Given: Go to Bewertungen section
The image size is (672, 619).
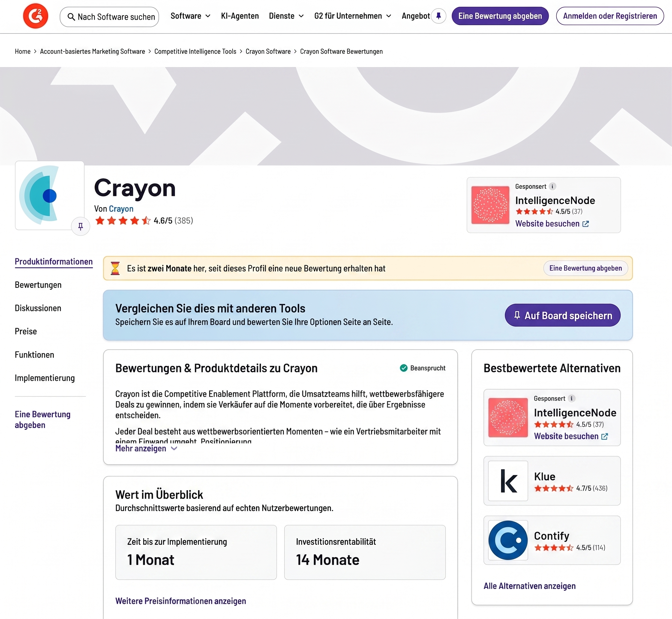Looking at the screenshot, I should pyautogui.click(x=38, y=285).
